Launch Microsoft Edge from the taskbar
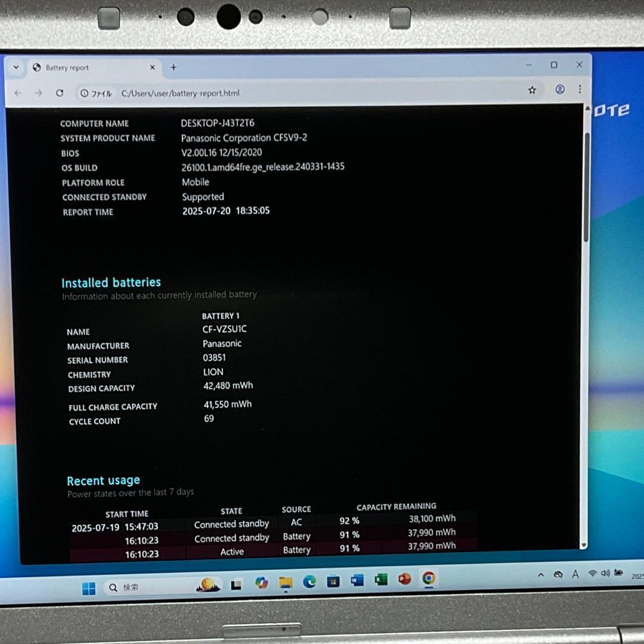Screen dimensions: 644x644 pos(309,580)
